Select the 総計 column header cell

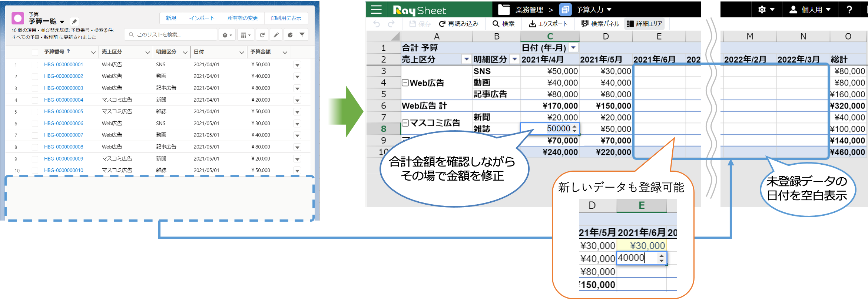848,59
